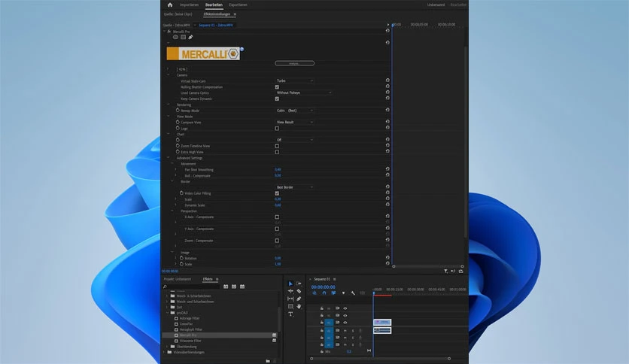Open timeline display settings wrench
The width and height of the screenshot is (629, 364).
tap(353, 293)
